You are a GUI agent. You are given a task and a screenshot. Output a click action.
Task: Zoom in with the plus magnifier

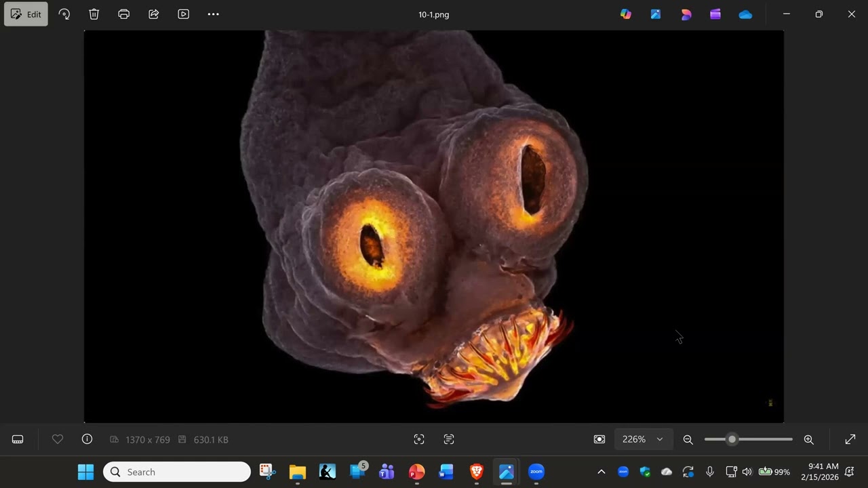click(809, 439)
